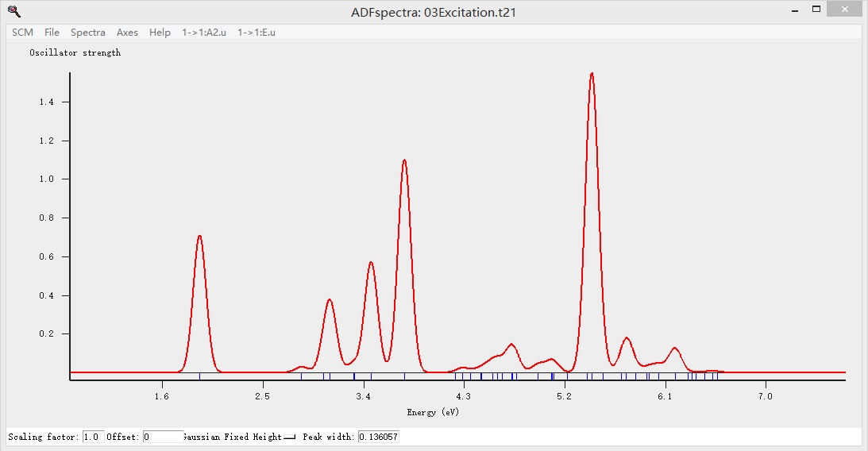Click the Oscillator strength axis label
868x451 pixels.
[x=75, y=52]
